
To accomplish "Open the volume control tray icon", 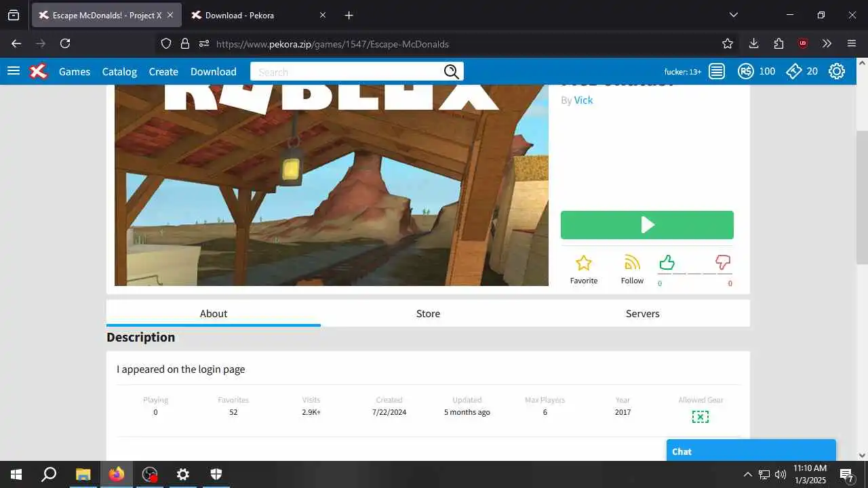I will (x=781, y=474).
